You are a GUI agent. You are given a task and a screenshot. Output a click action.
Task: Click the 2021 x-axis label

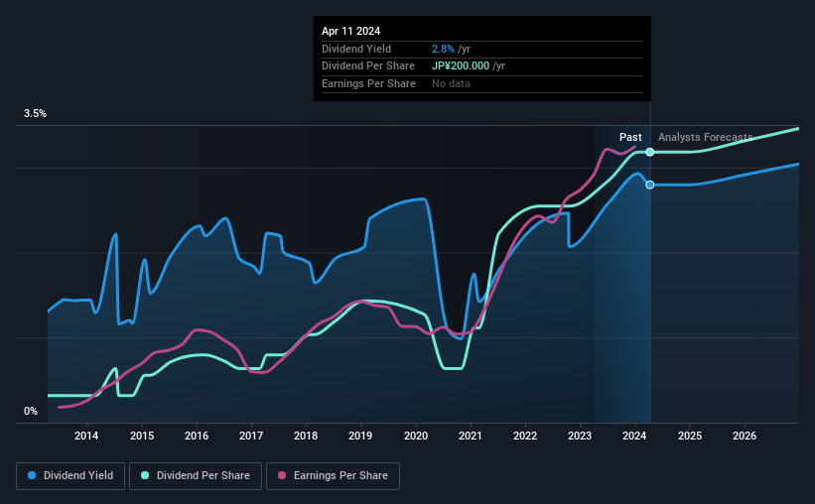pos(471,436)
